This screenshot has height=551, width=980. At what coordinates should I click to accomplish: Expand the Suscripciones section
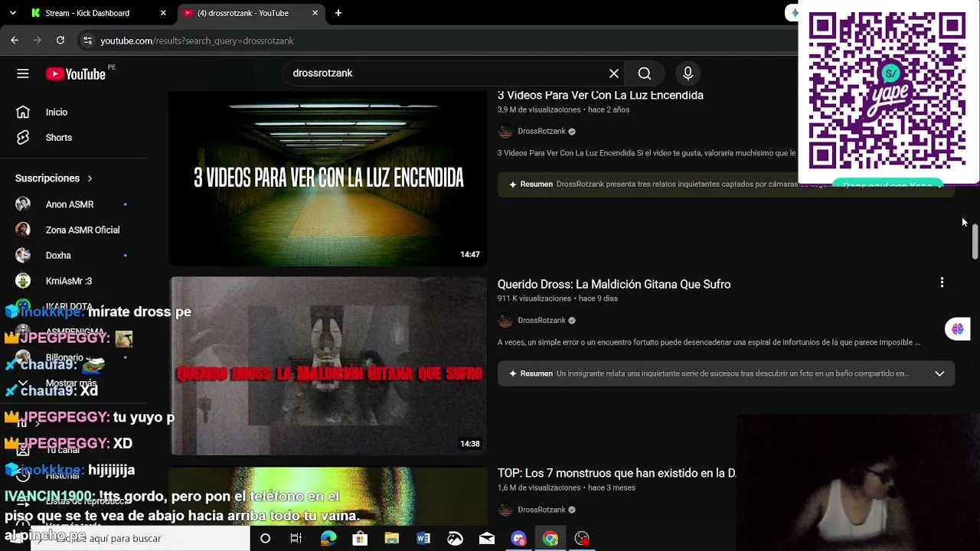pyautogui.click(x=54, y=178)
